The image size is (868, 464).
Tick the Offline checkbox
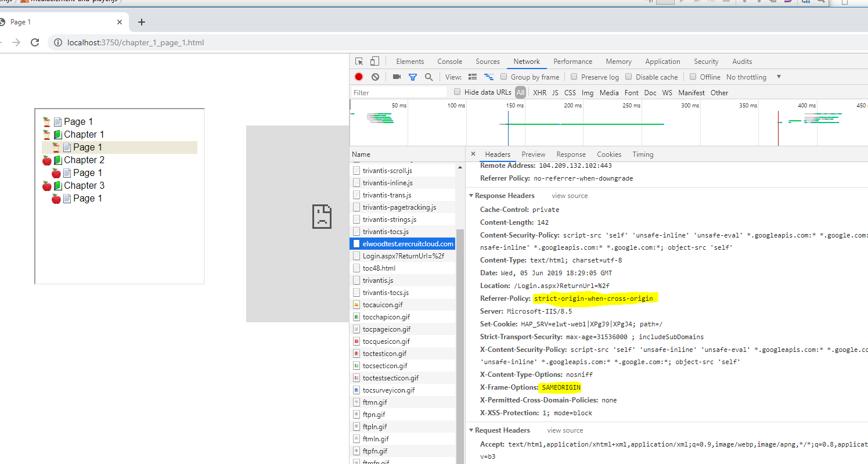coord(693,77)
